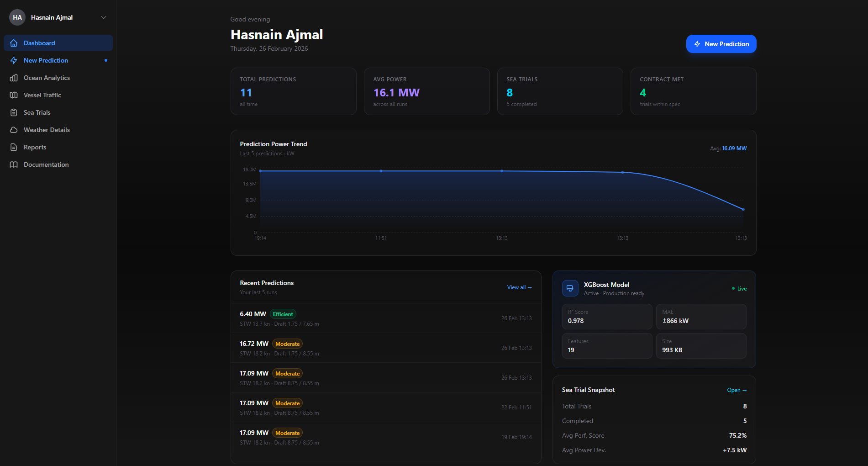Toggle the Efficient badge on 6.40 MW prediction
The image size is (868, 466).
tap(283, 314)
